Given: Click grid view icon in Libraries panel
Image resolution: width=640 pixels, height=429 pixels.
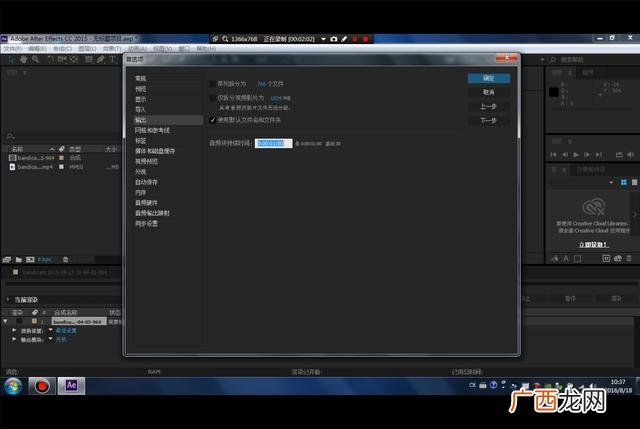Looking at the screenshot, I should click(623, 182).
